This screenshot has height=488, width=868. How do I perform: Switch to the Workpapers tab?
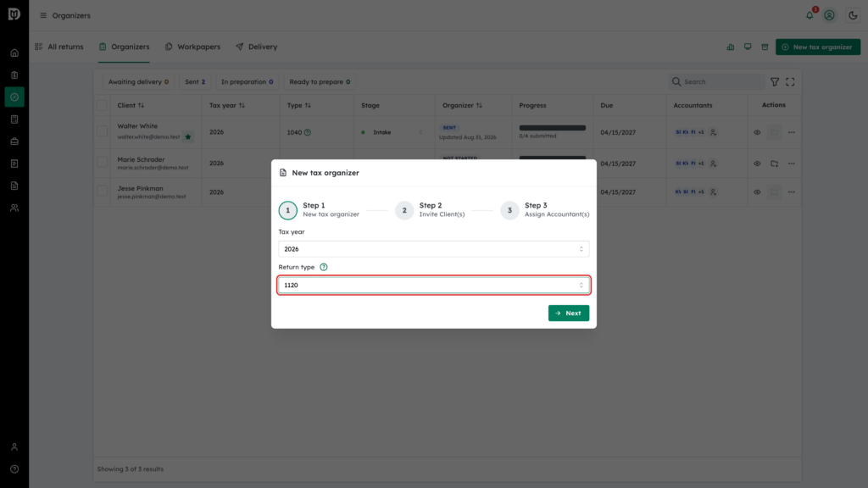(x=192, y=47)
